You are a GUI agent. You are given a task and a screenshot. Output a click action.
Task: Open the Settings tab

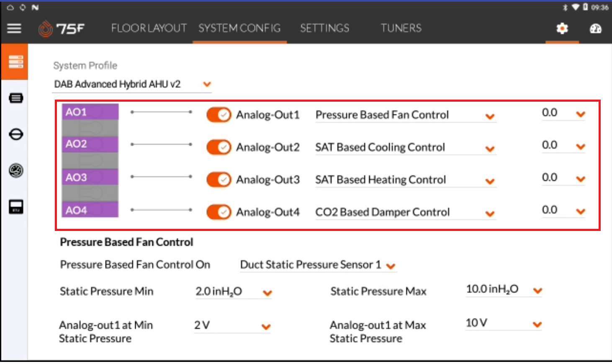pyautogui.click(x=324, y=28)
